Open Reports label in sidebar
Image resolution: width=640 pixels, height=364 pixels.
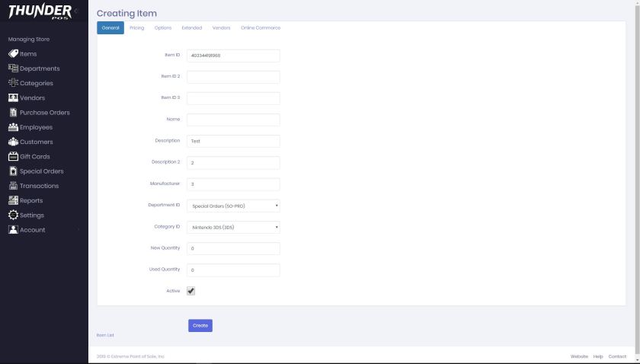pyautogui.click(x=31, y=201)
